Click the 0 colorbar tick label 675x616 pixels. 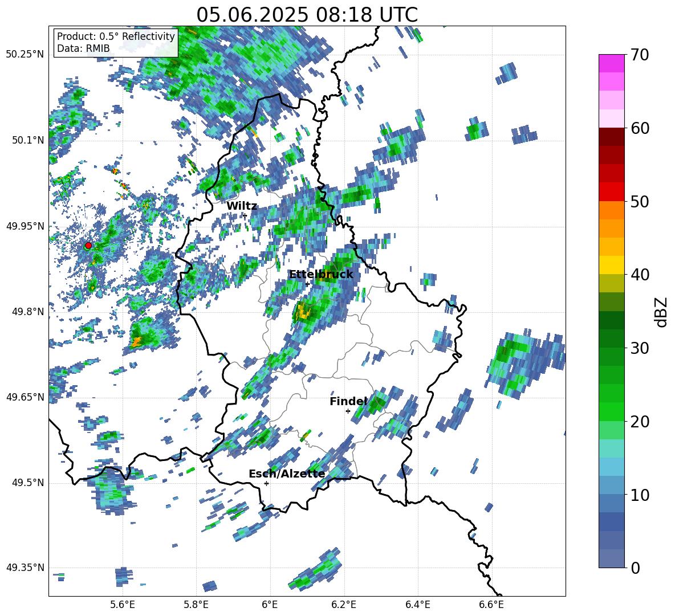point(635,568)
